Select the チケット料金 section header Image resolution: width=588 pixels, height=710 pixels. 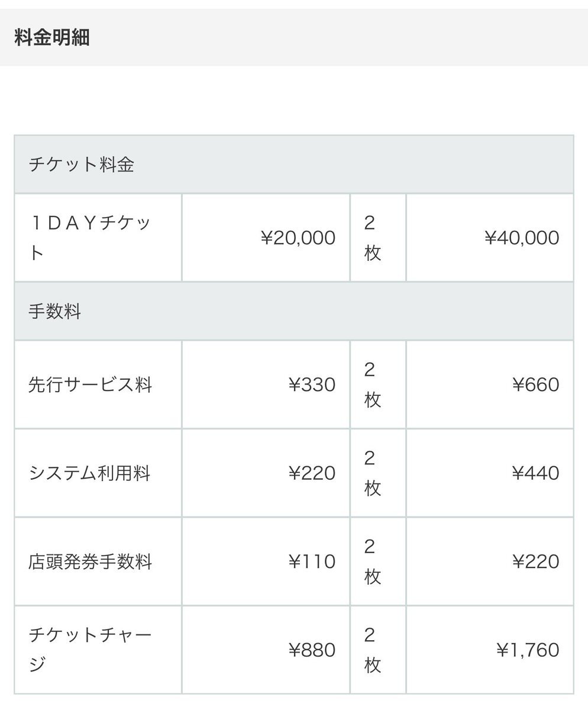pos(293,164)
